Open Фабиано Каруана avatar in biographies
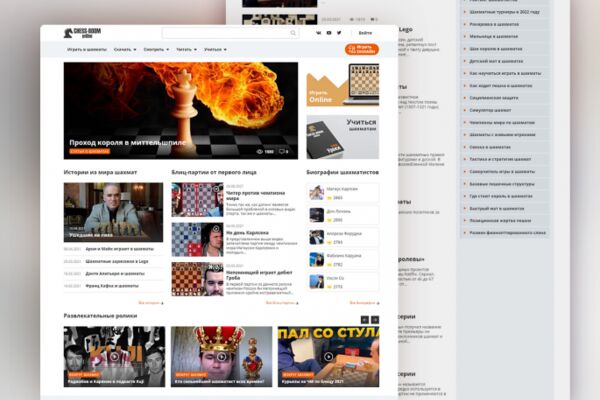 [x=316, y=260]
